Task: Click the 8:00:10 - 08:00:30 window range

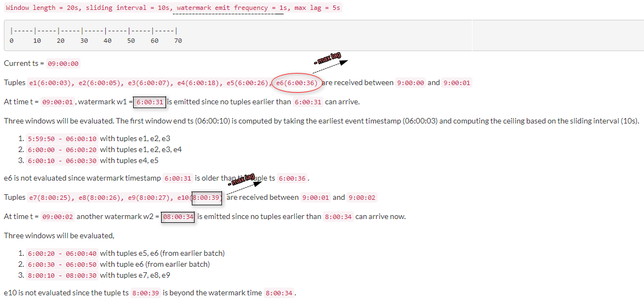Action: (x=62, y=276)
